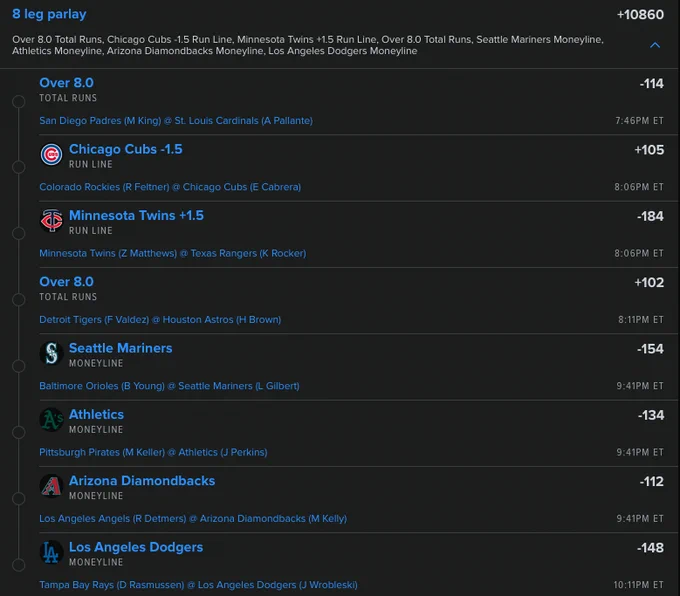This screenshot has width=680, height=596.
Task: Click status circle for Padres-Cardinals Over 8.0 leg
Action: point(18,102)
